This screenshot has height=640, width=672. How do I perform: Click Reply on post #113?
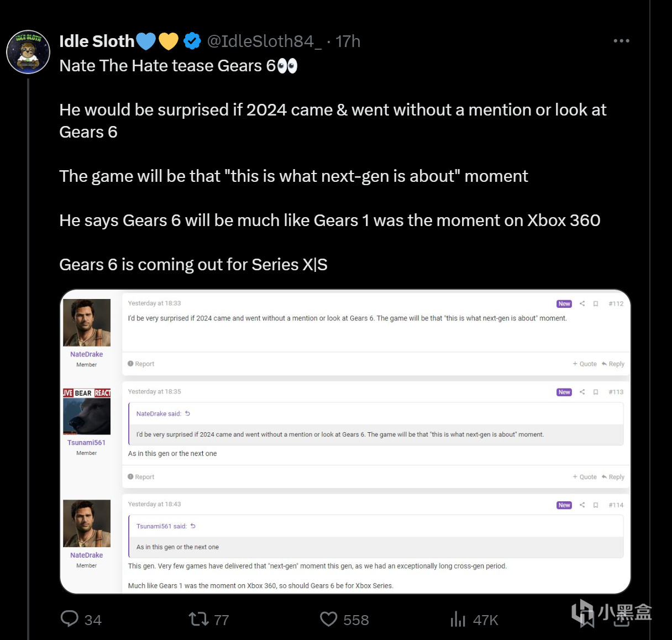(x=613, y=477)
